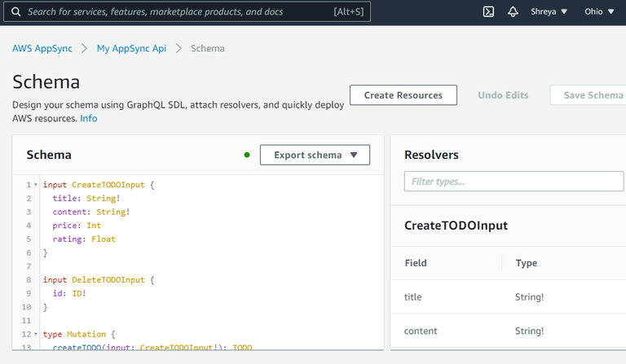Open the Export schema dropdown
The height and width of the screenshot is (364, 626).
tap(315, 155)
